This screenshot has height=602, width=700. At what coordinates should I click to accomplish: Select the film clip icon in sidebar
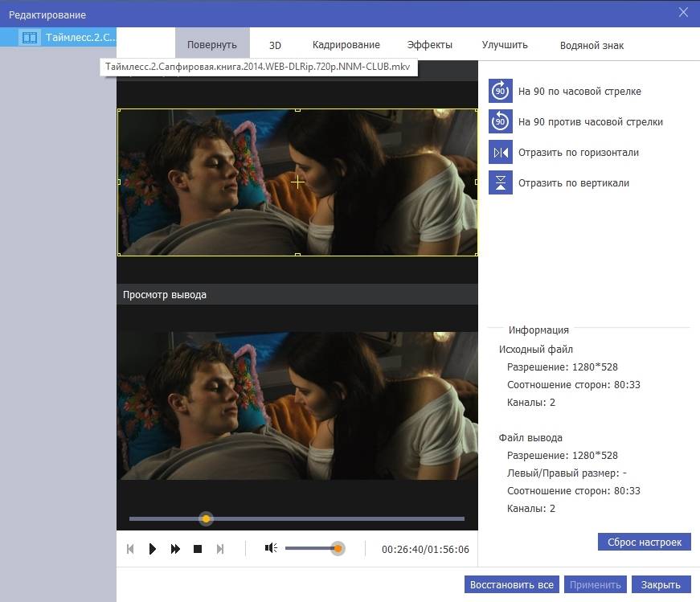[30, 38]
